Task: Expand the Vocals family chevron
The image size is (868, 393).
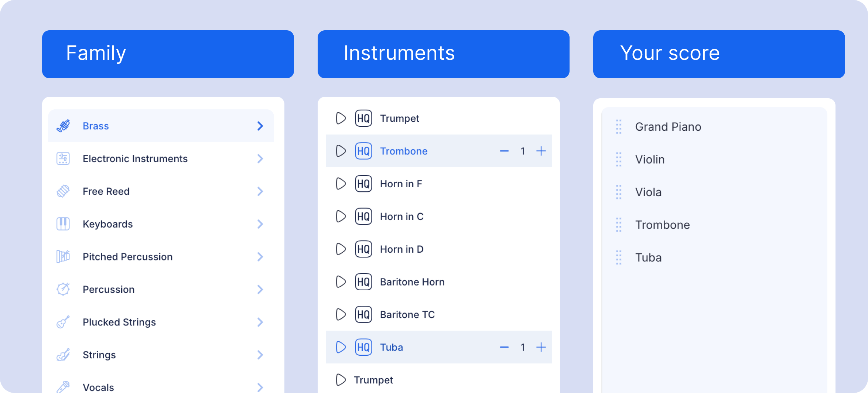Action: [x=260, y=387]
